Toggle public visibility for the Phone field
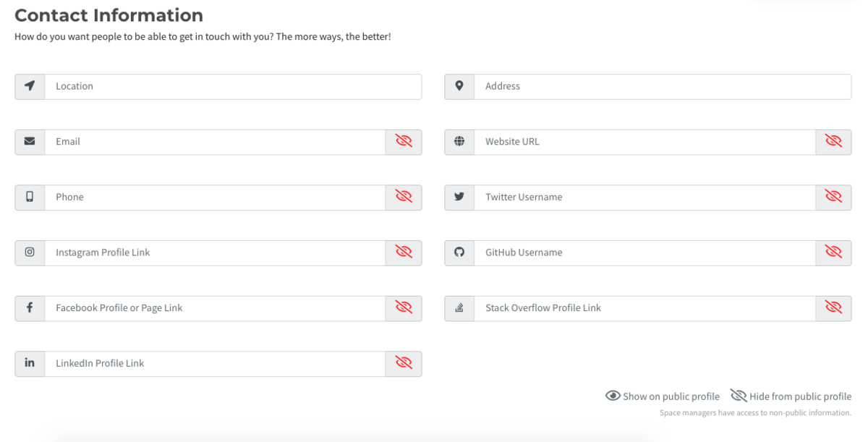 [x=404, y=197]
